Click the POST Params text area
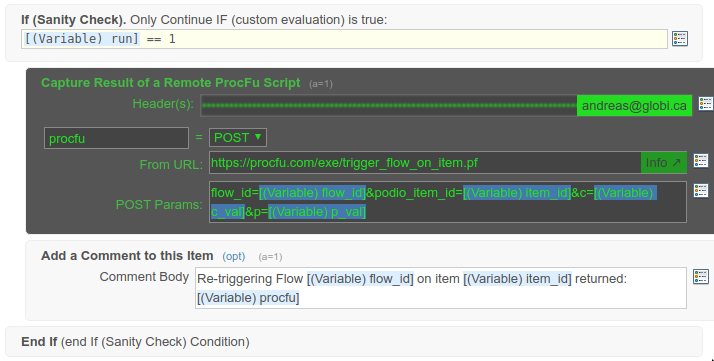The image size is (714, 361). 448,202
